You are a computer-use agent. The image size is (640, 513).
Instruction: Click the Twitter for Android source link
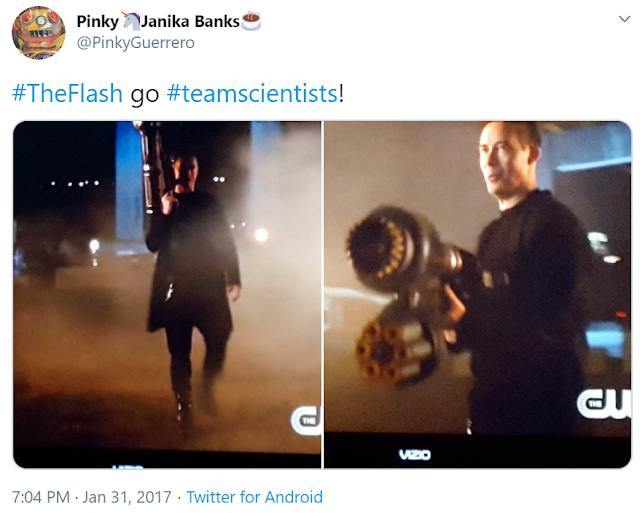click(x=255, y=497)
